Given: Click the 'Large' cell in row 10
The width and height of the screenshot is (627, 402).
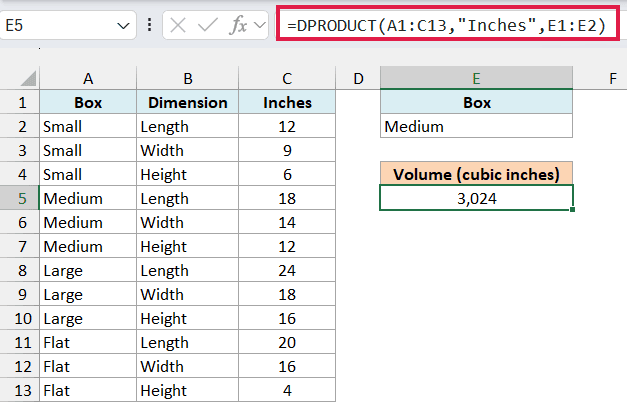Looking at the screenshot, I should [x=88, y=318].
